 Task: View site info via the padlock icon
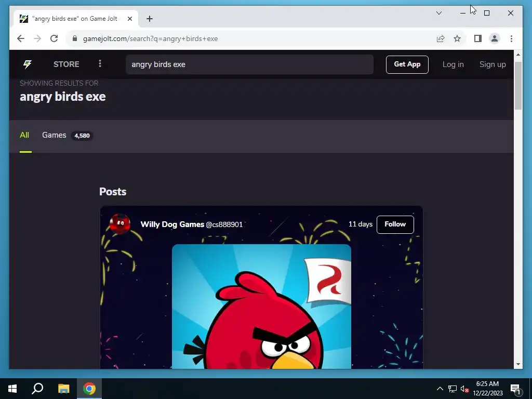pyautogui.click(x=75, y=38)
